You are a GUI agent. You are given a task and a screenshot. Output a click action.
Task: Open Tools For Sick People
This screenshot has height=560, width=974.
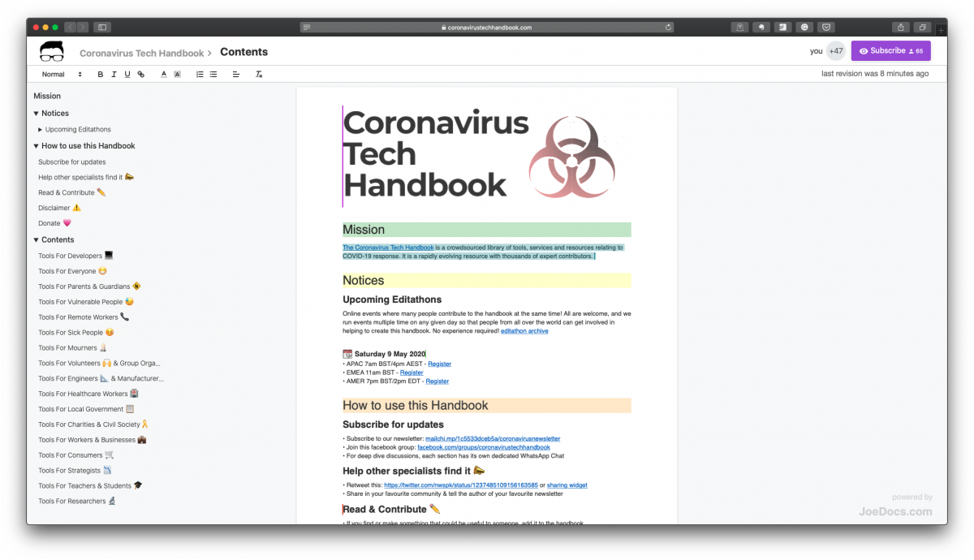pos(76,333)
